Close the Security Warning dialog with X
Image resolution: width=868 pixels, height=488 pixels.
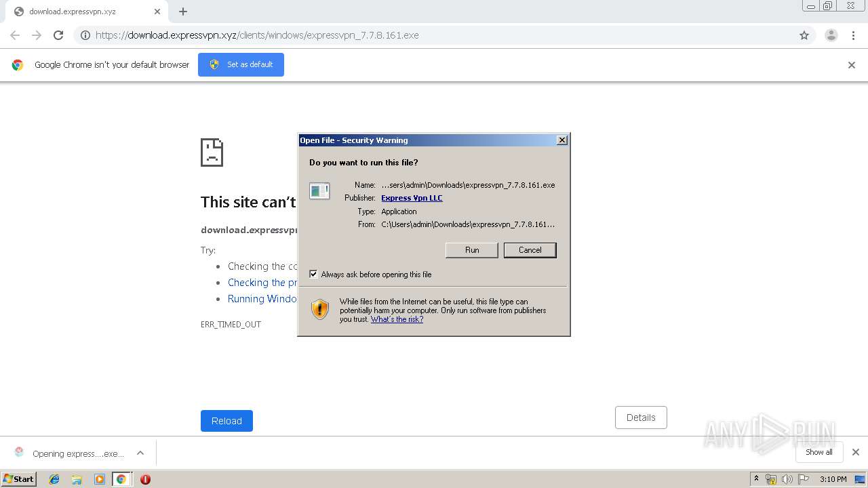pos(561,140)
